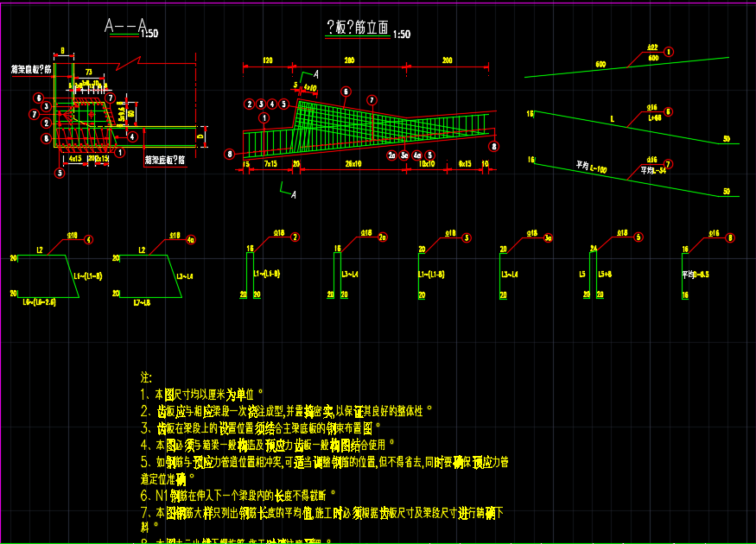Select circled 8 marker at far right detail
The height and width of the screenshot is (544, 756).
point(730,237)
